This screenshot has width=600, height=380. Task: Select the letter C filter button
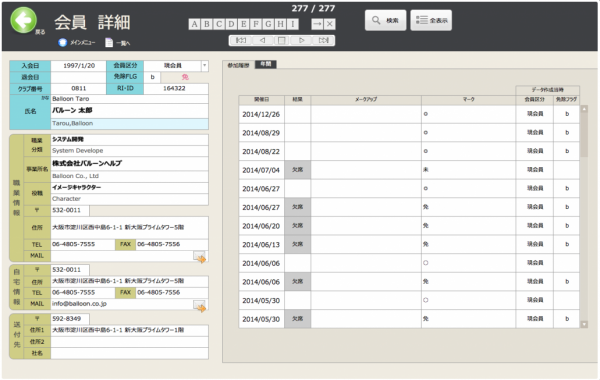[x=219, y=24]
